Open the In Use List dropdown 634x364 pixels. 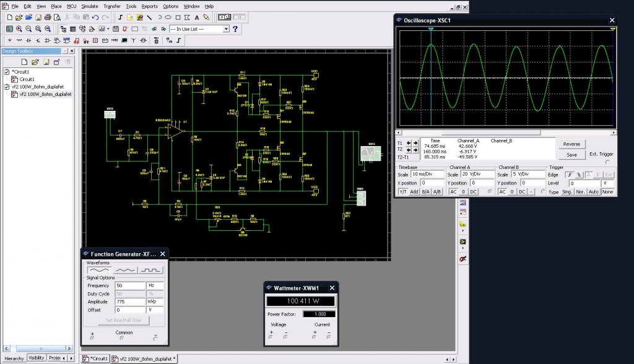coord(226,28)
